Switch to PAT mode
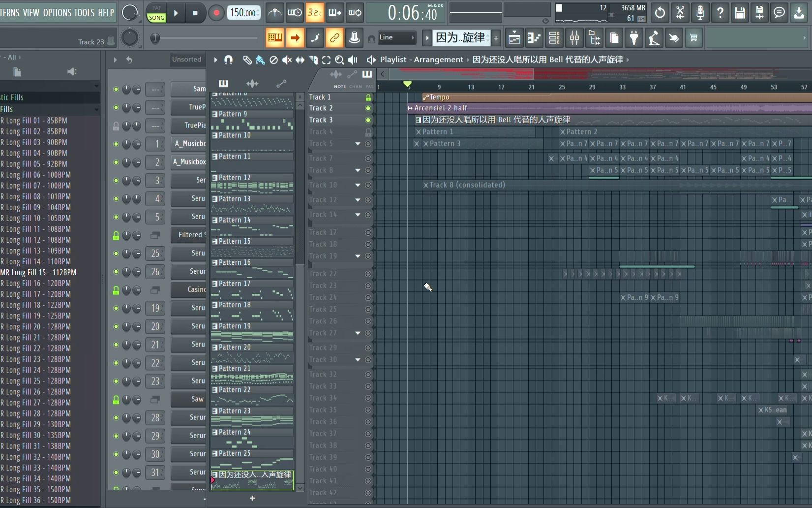Viewport: 812px width, 508px height. click(156, 8)
